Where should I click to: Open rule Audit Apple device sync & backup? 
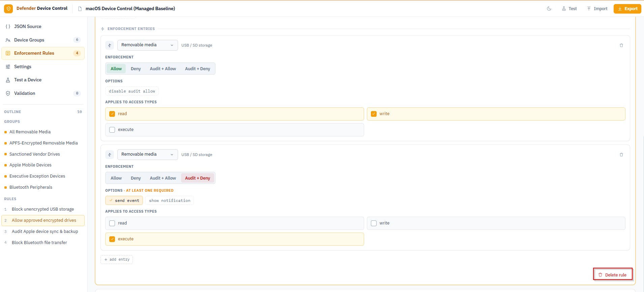click(43, 232)
